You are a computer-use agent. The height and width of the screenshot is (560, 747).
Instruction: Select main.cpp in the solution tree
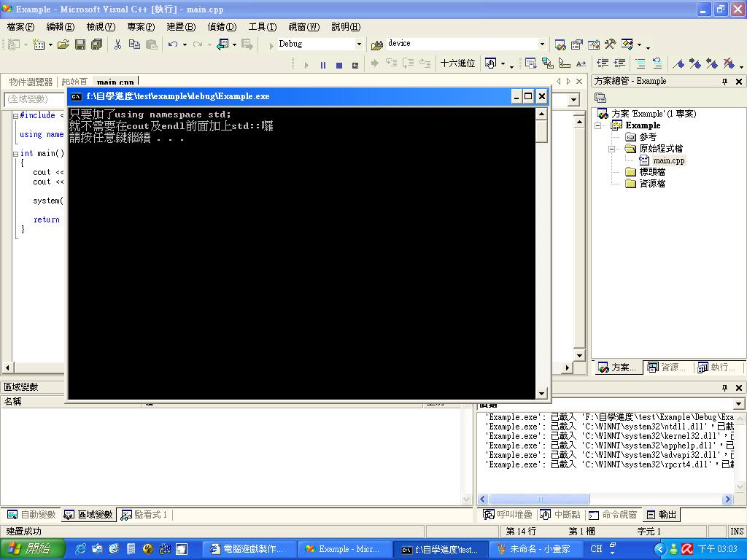tap(668, 160)
